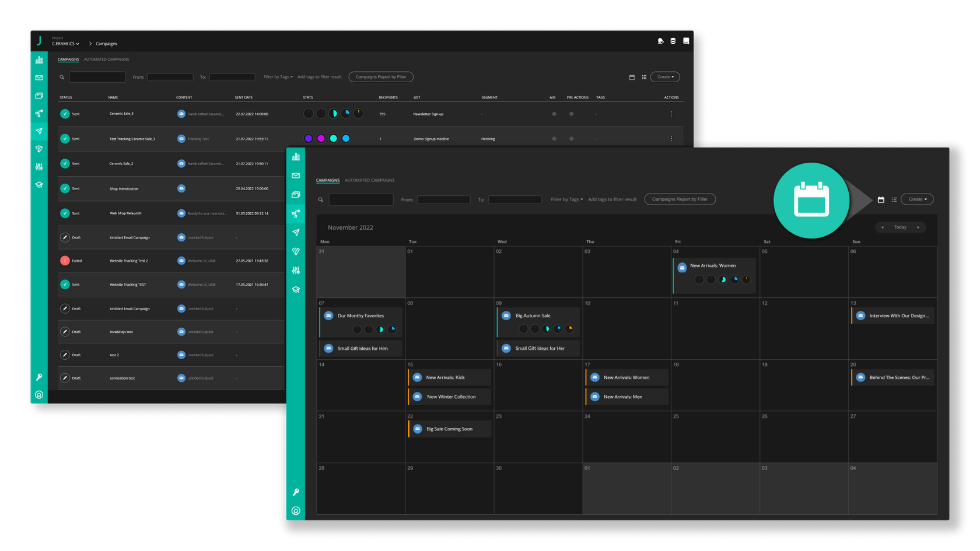This screenshot has width=980, height=551.
Task: Click the light blue stats circle for Test Tracking row
Action: coord(346,139)
